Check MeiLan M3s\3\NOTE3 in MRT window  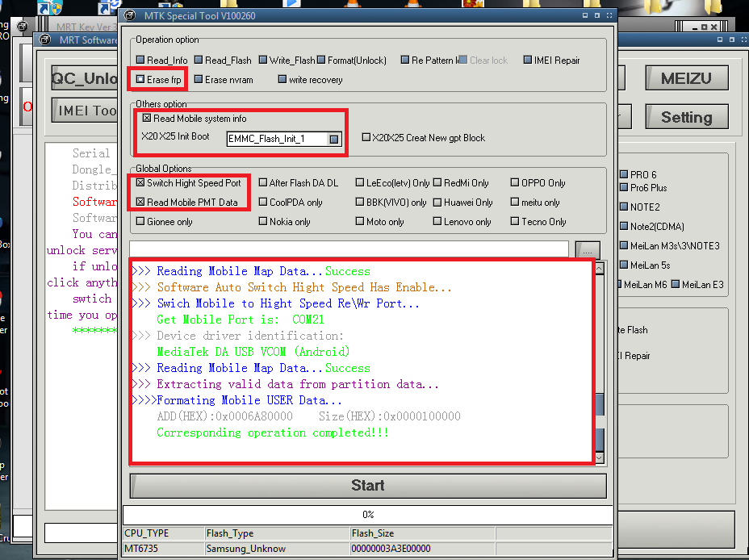click(624, 245)
